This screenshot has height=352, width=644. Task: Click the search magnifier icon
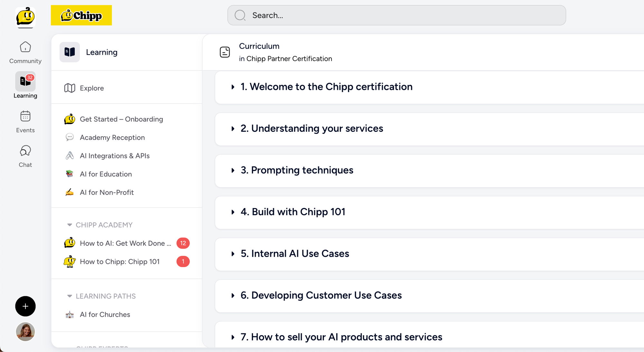(240, 15)
